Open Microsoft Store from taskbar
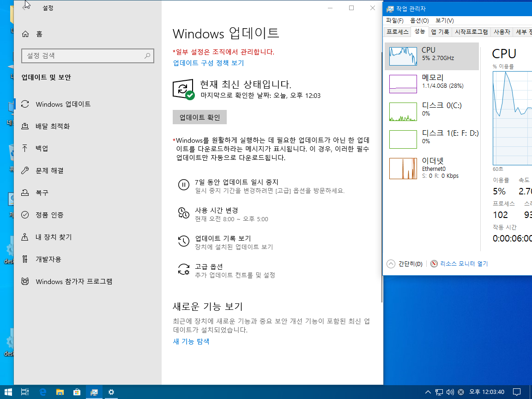Screen dimensions: 532x399 tap(77, 392)
